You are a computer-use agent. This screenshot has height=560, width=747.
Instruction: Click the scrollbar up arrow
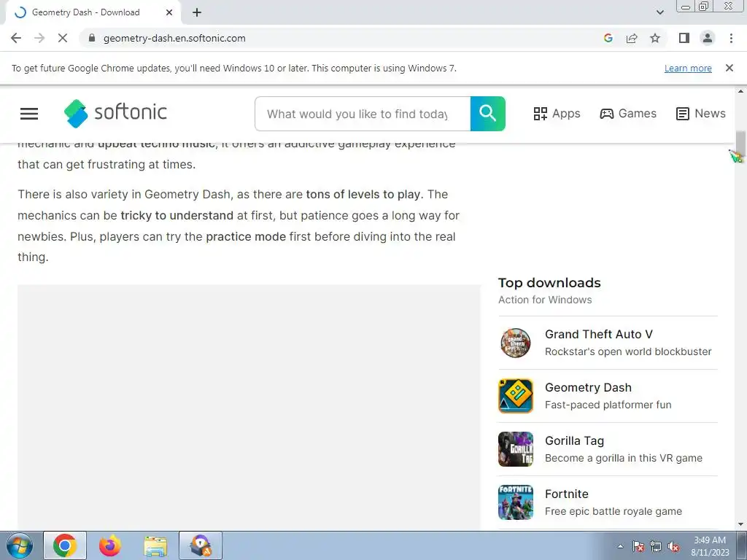coord(740,91)
